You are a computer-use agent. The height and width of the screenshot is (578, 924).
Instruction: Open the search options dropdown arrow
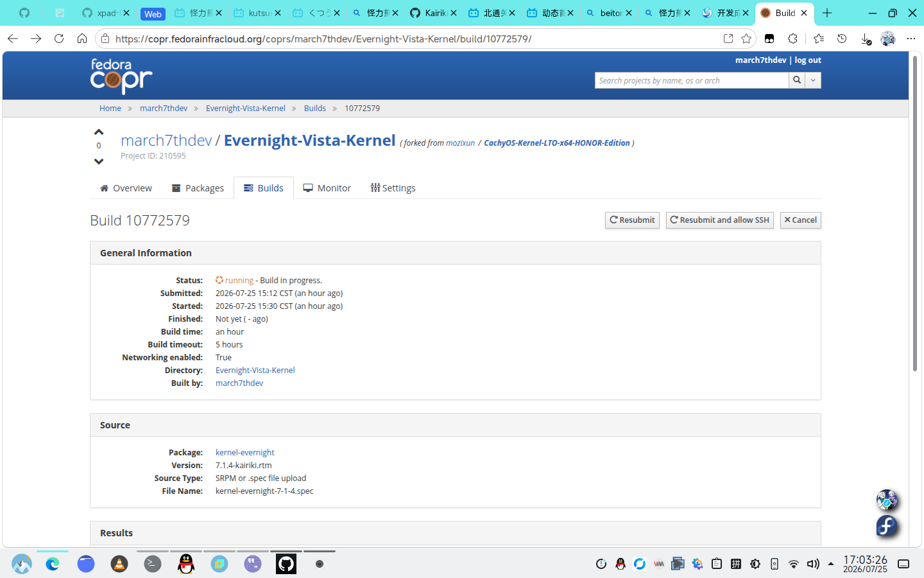(813, 80)
